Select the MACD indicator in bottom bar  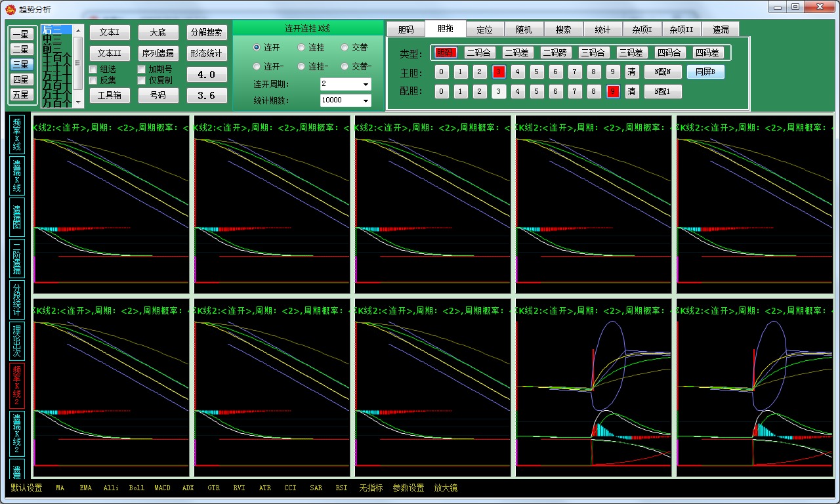[162, 488]
